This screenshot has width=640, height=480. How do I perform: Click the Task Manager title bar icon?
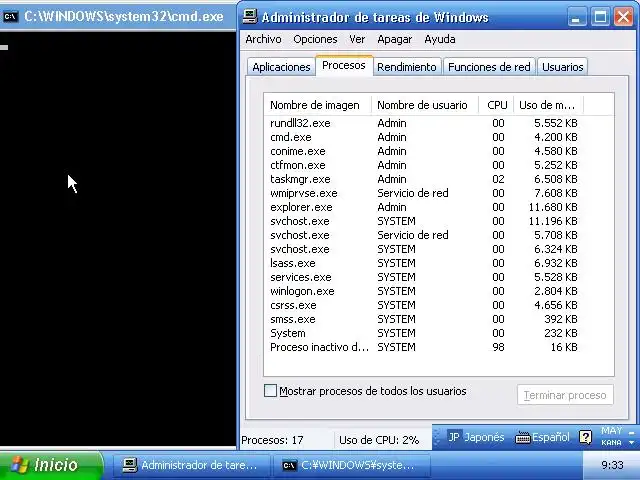249,16
